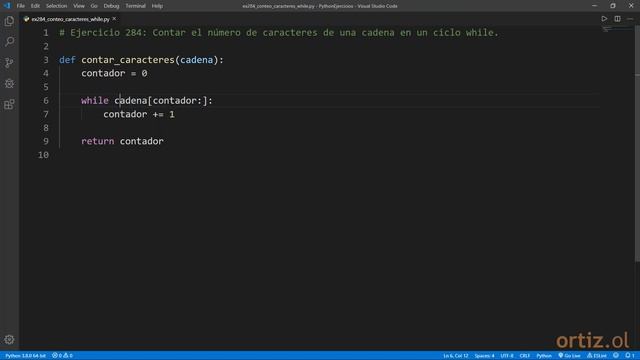Open errors and warnings problems indicator
The image size is (640, 360).
pyautogui.click(x=62, y=356)
